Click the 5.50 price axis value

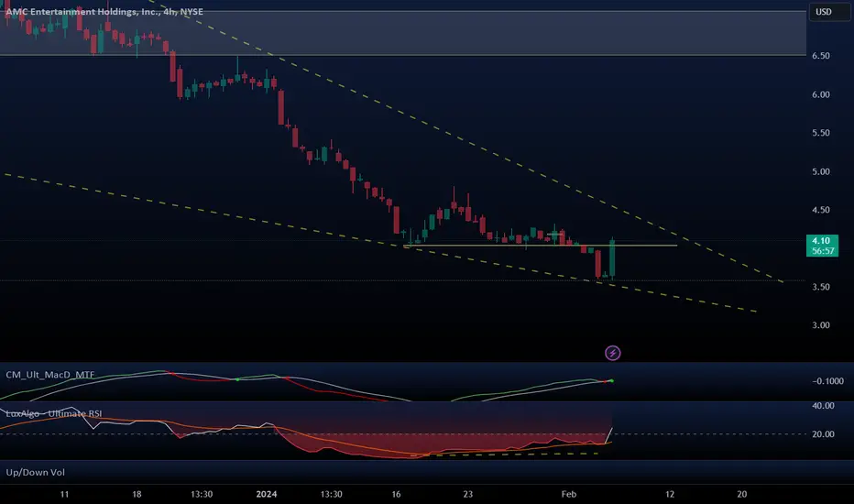click(x=821, y=133)
